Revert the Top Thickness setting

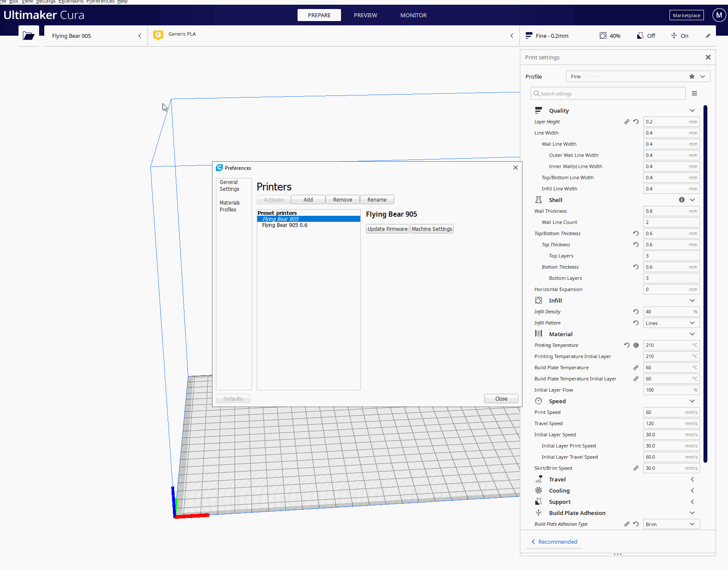pyautogui.click(x=636, y=245)
